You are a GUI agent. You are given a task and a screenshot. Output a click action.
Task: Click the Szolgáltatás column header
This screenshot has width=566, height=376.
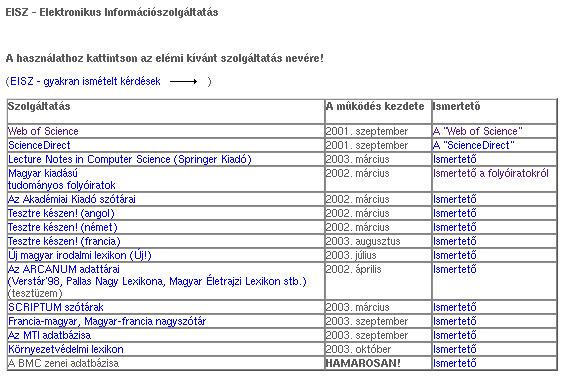point(166,112)
